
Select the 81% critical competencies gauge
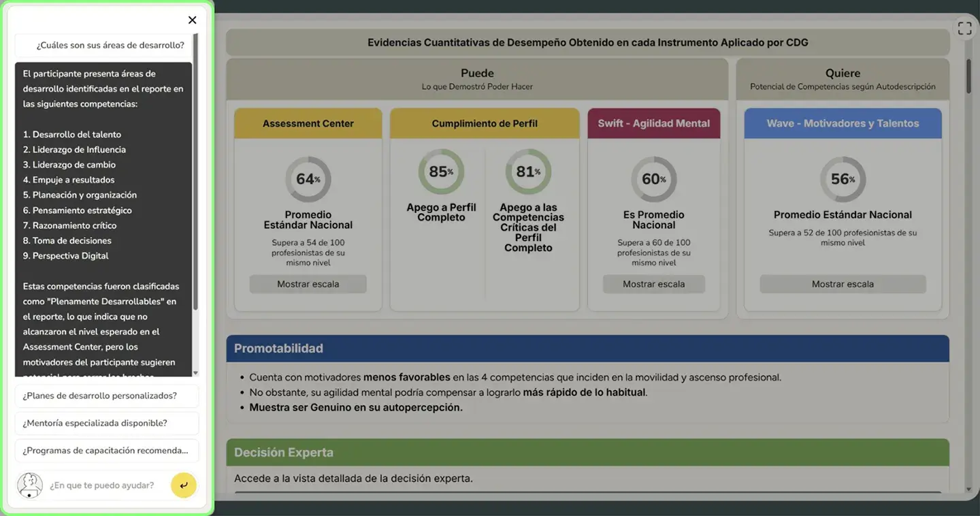(528, 172)
